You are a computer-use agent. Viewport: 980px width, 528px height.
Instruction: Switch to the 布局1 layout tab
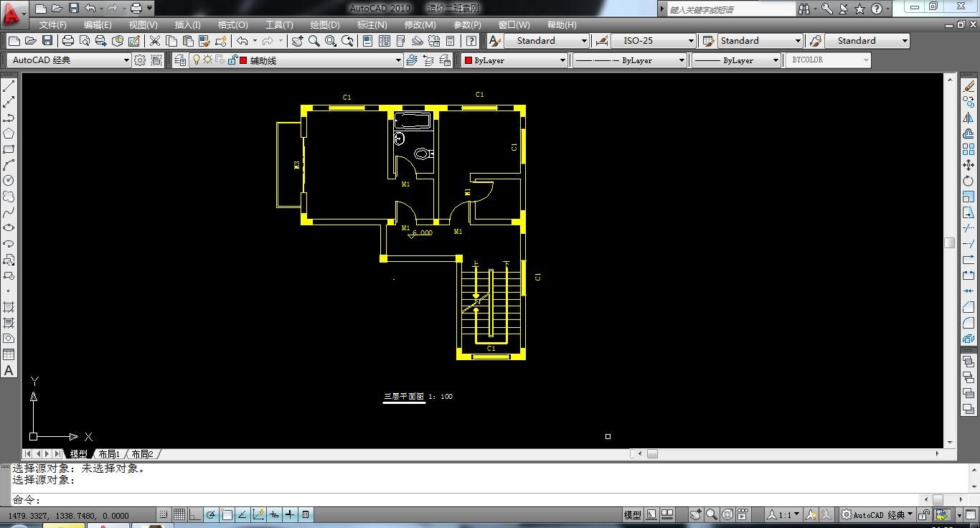[109, 454]
